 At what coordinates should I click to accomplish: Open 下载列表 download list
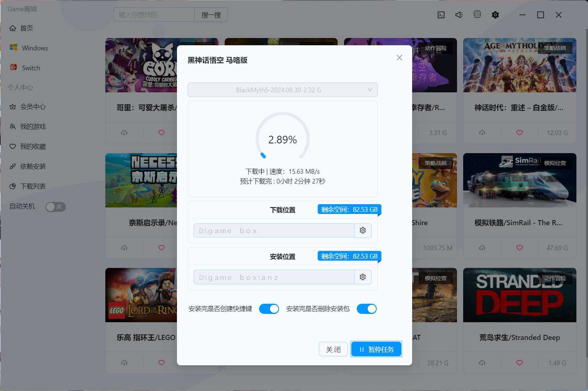click(28, 186)
